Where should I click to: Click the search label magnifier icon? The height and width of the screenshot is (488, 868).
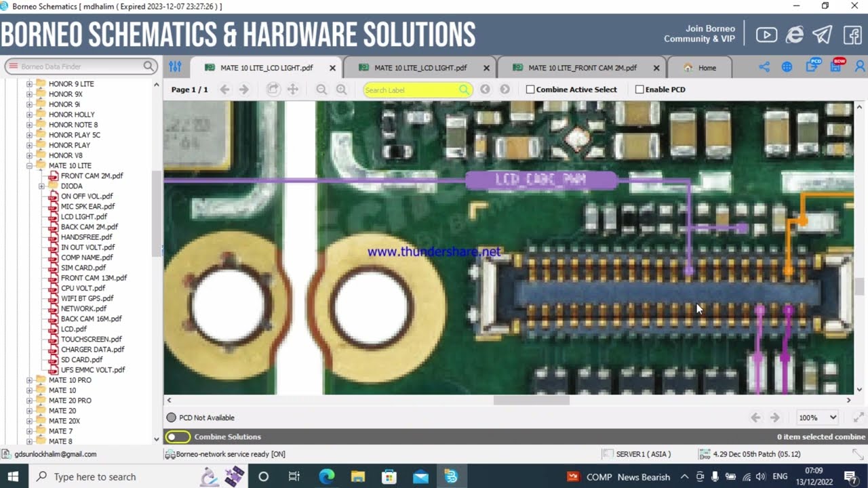(x=464, y=89)
